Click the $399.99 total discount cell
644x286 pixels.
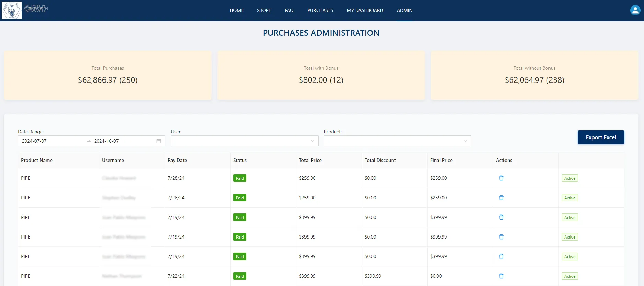tap(395, 276)
